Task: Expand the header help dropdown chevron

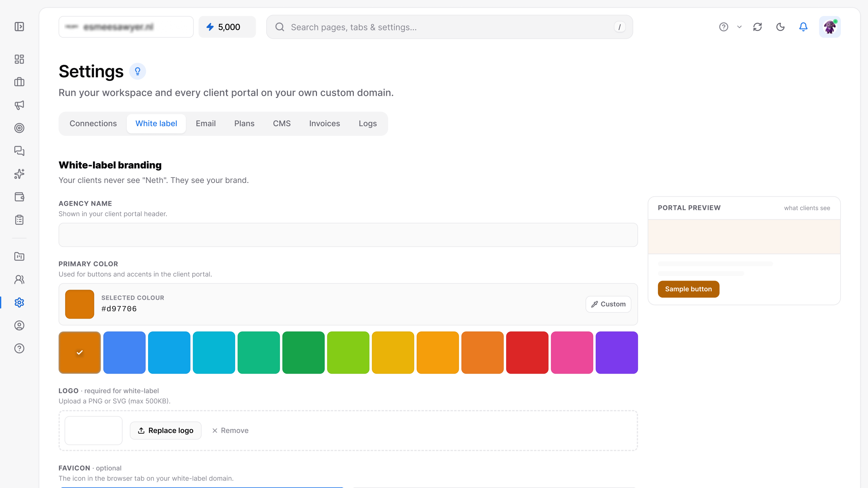Action: (x=739, y=27)
